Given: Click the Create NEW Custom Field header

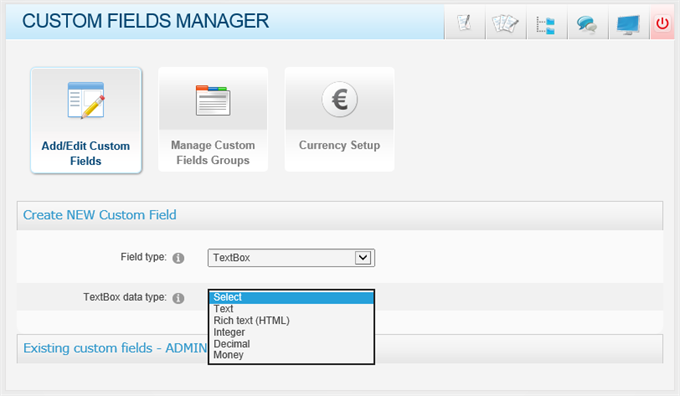Looking at the screenshot, I should point(340,215).
